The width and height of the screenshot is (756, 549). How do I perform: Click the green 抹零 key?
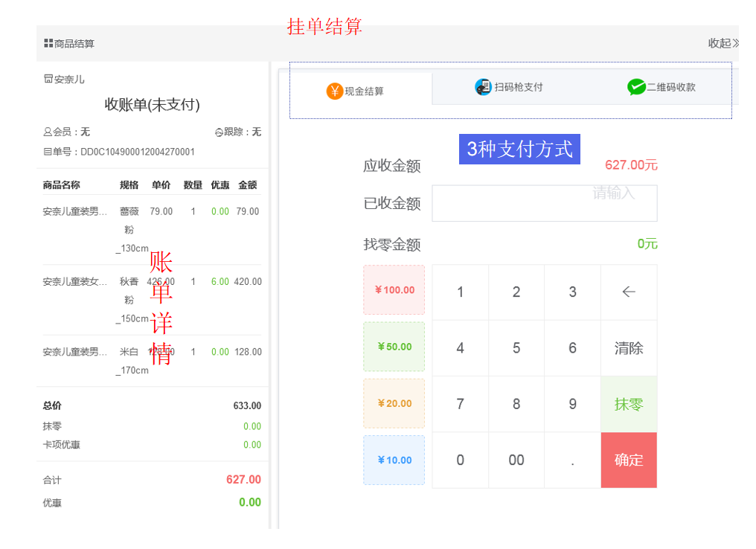(629, 404)
